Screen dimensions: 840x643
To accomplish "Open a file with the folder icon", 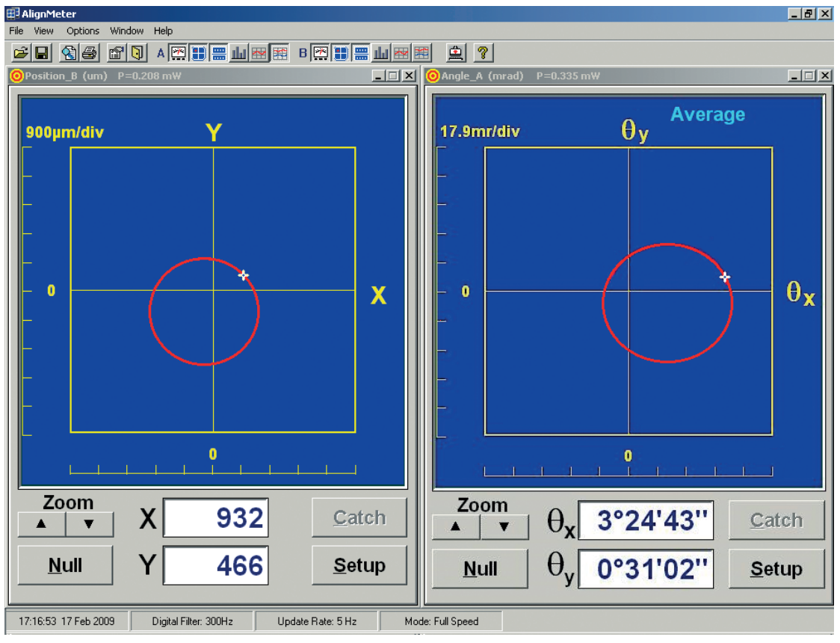I will (x=21, y=53).
